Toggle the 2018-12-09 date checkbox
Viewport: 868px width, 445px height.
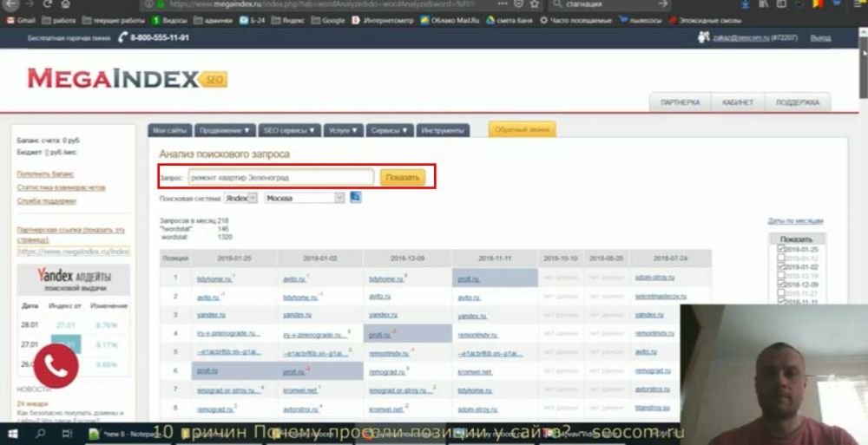point(781,285)
